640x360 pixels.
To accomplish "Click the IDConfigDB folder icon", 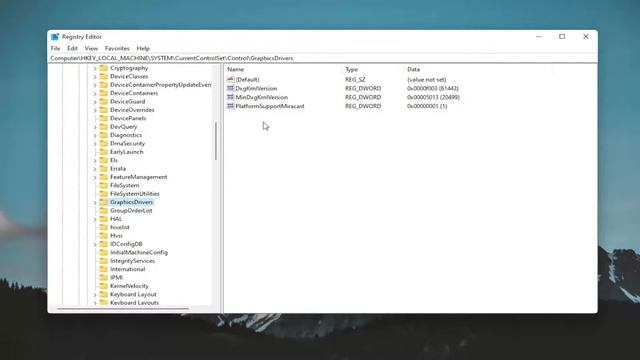I will 104,244.
